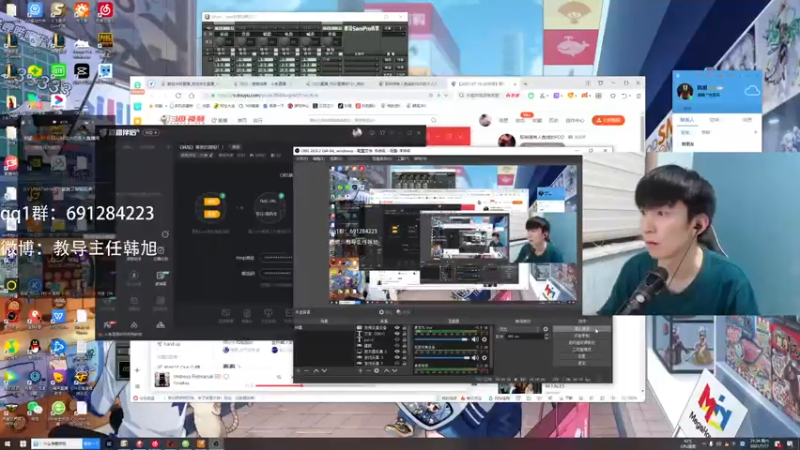Screen dimensions: 800x450
Task: Move selected OBS source up
Action: pyautogui.click(x=386, y=371)
